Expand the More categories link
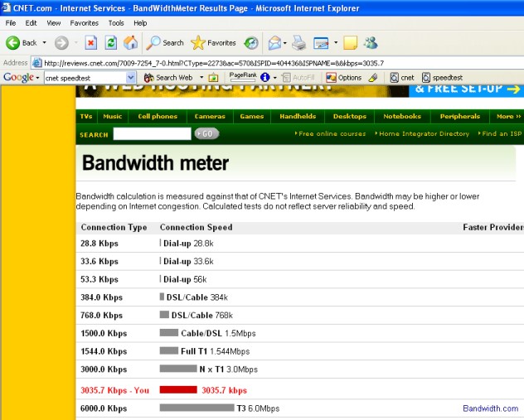Screen dimensions: 524x420 pyautogui.click(x=508, y=116)
